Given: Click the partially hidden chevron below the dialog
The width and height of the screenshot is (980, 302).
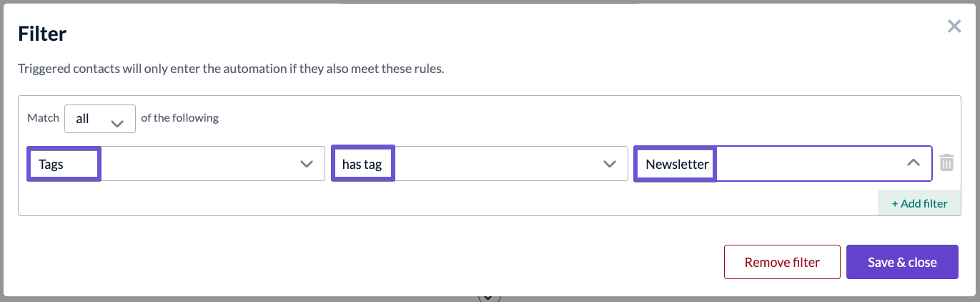Looking at the screenshot, I should click(x=489, y=297).
